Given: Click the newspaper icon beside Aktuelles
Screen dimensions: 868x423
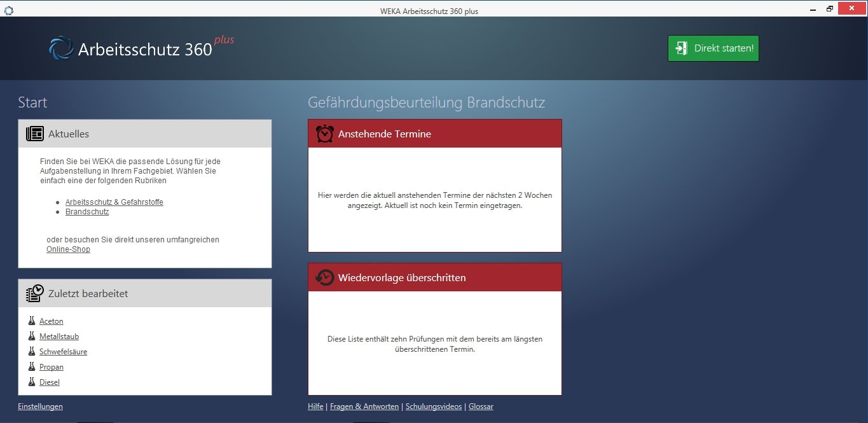Looking at the screenshot, I should pos(35,134).
